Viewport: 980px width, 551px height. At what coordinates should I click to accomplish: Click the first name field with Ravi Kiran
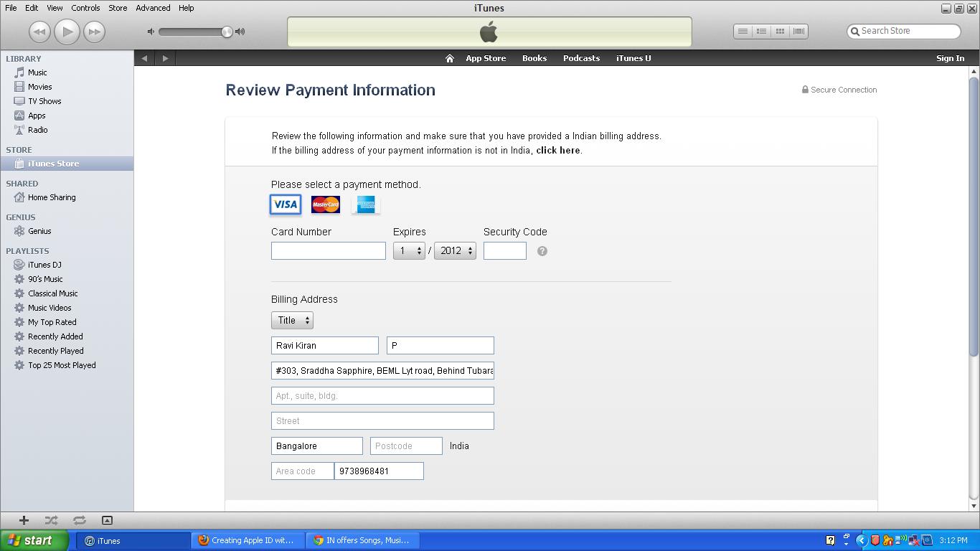pos(325,345)
